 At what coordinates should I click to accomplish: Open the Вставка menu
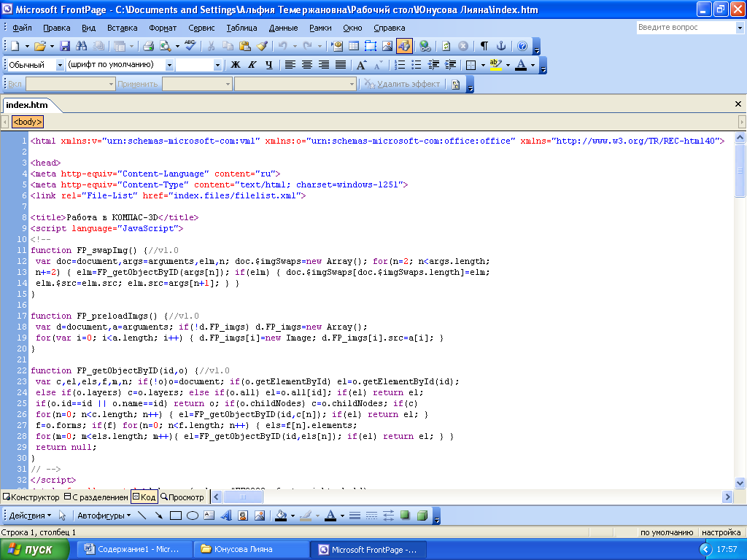coord(122,28)
